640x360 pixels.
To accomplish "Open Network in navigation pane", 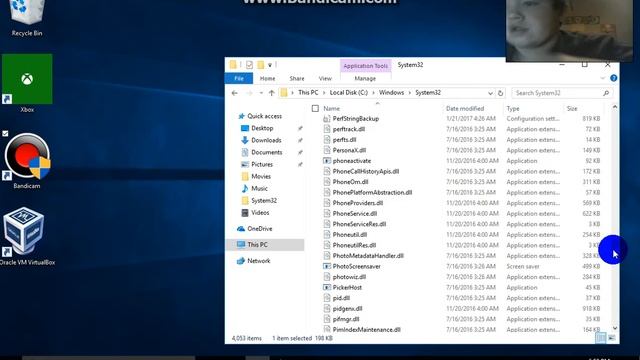I will pyautogui.click(x=254, y=261).
